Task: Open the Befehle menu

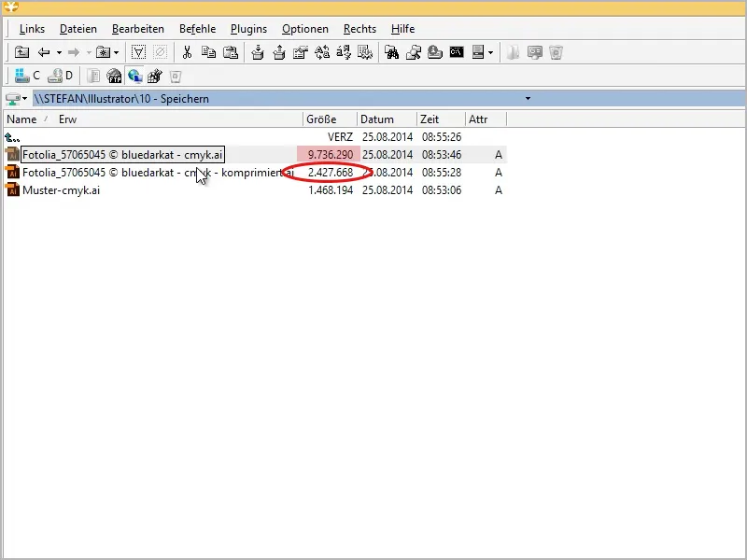Action: pos(198,29)
